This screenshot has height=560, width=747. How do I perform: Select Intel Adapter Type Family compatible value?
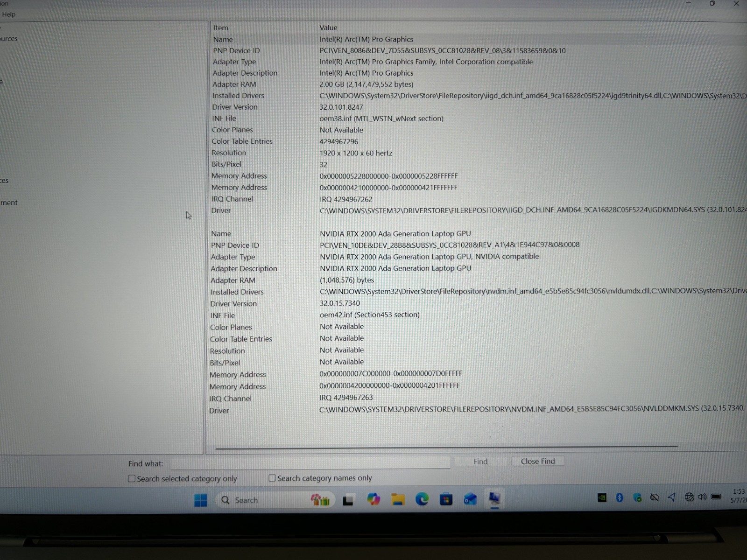426,62
